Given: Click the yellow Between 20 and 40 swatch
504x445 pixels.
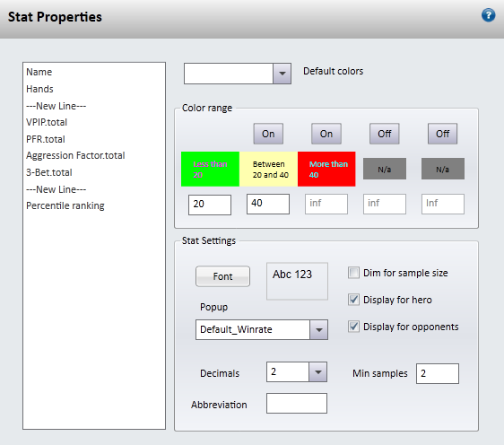Looking at the screenshot, I should point(269,170).
